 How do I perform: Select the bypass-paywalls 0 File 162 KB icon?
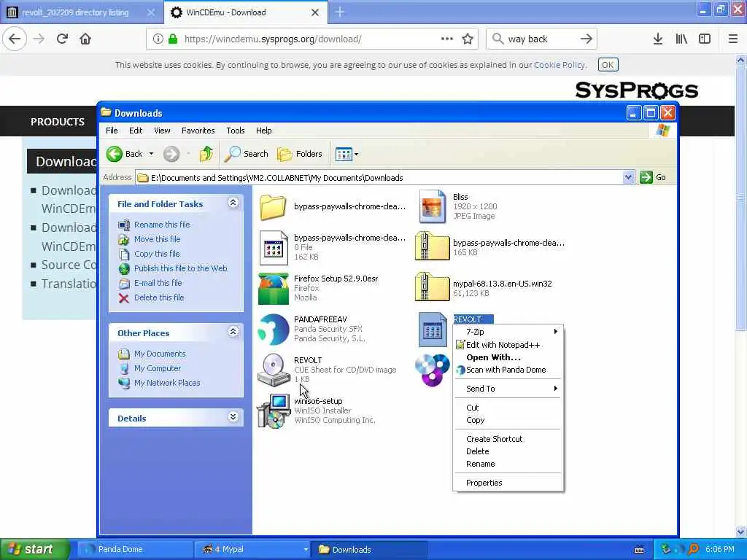coord(274,248)
